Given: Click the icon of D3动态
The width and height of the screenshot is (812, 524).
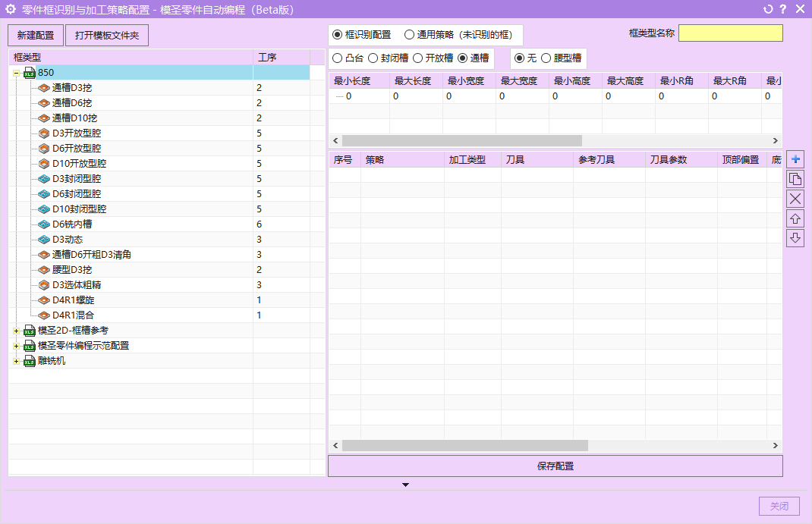Looking at the screenshot, I should pos(44,240).
